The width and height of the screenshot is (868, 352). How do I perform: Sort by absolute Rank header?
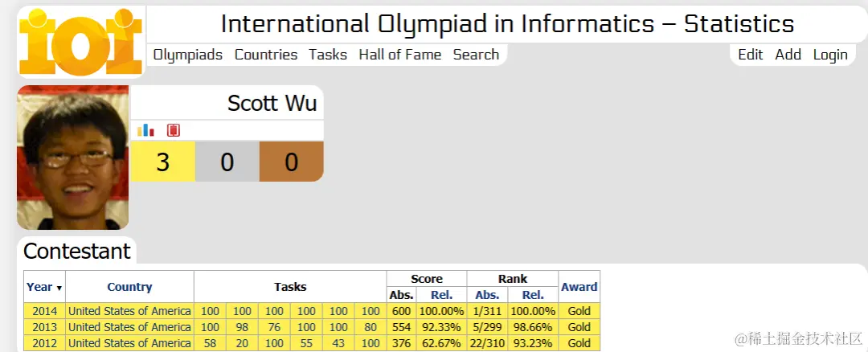[487, 295]
